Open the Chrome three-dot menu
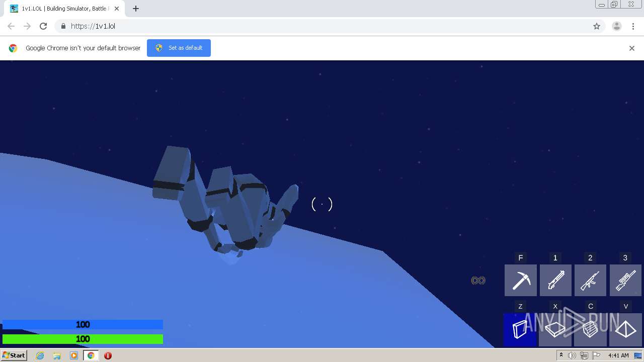The image size is (644, 362). pos(633,26)
